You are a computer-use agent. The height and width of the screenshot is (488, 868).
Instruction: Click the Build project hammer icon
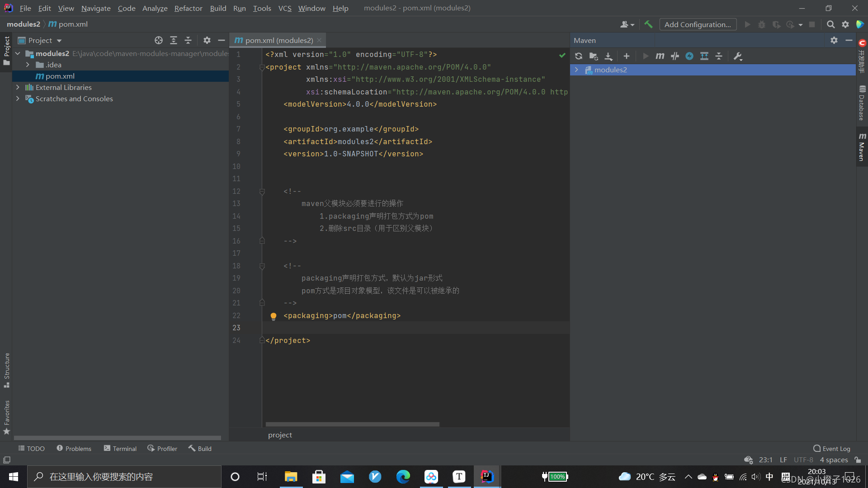[648, 24]
